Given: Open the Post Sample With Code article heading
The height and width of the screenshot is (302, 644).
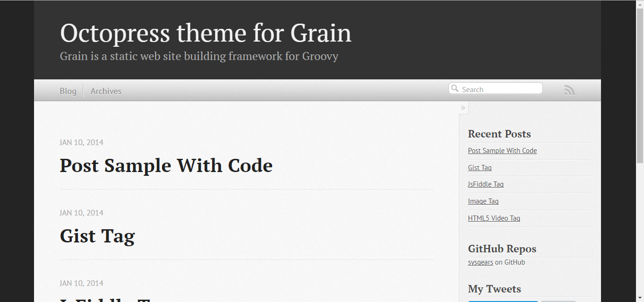Looking at the screenshot, I should [x=166, y=165].
